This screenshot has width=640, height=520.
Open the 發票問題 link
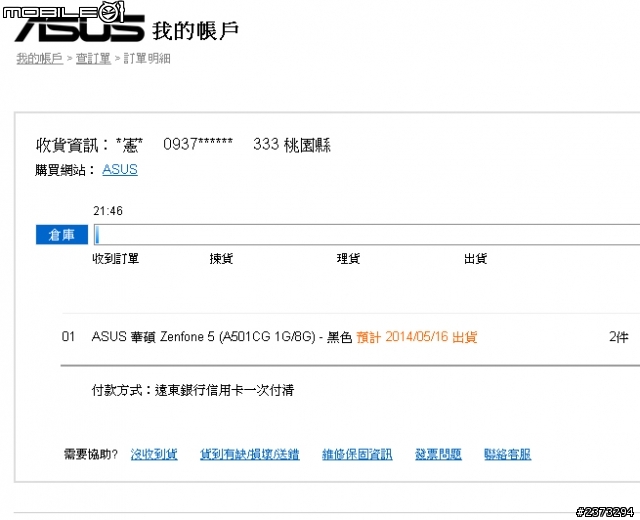tap(438, 454)
